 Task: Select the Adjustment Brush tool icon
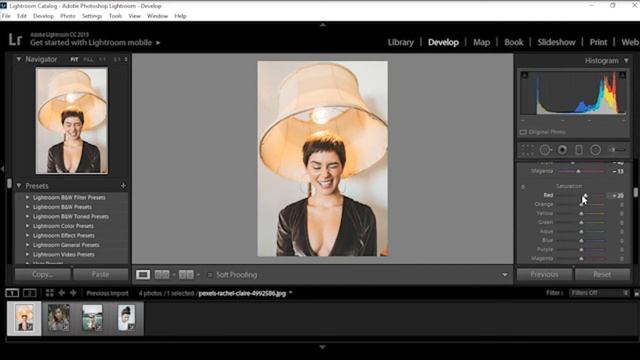click(x=617, y=150)
